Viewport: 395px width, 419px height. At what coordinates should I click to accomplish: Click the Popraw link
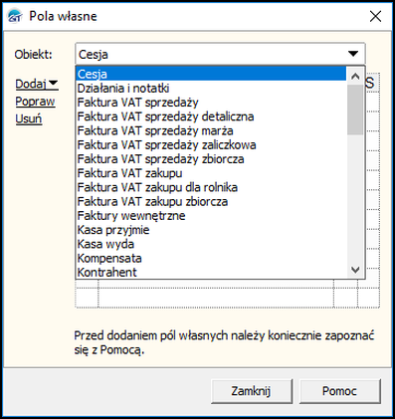[35, 101]
